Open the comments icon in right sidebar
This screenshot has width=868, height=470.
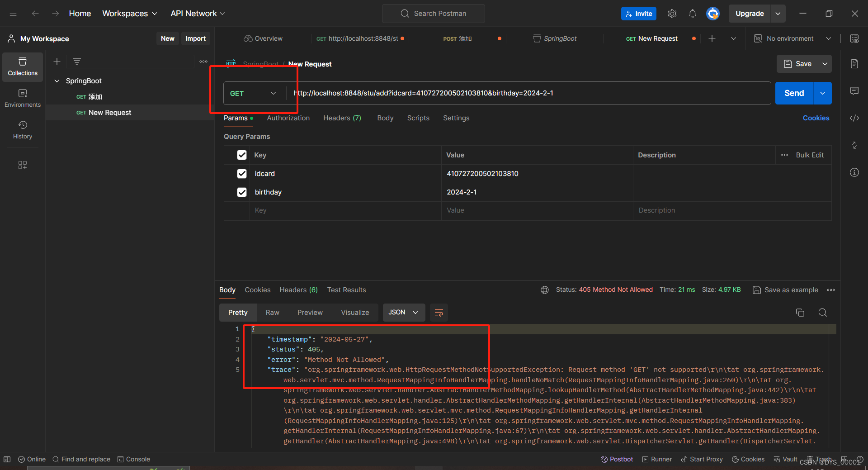point(854,91)
